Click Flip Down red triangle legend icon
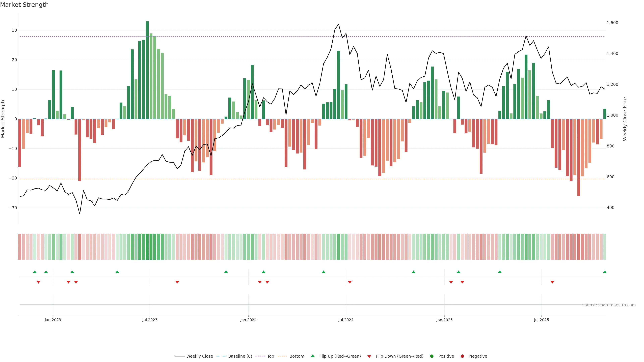This screenshot has height=362, width=644. (369, 356)
